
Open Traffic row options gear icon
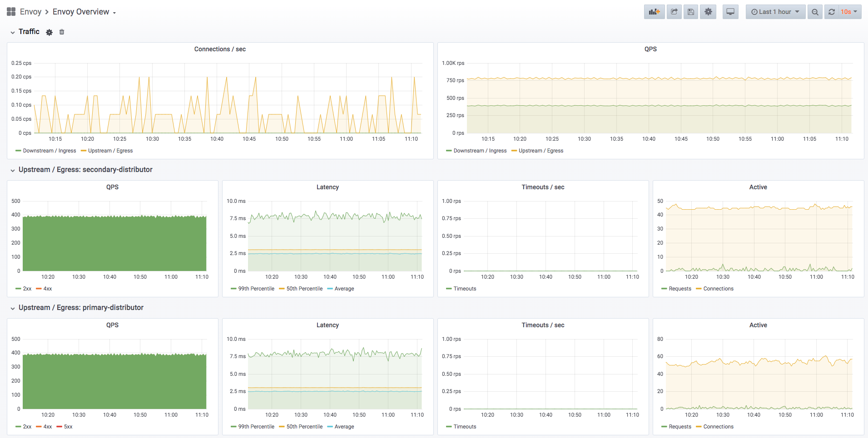[x=50, y=32]
